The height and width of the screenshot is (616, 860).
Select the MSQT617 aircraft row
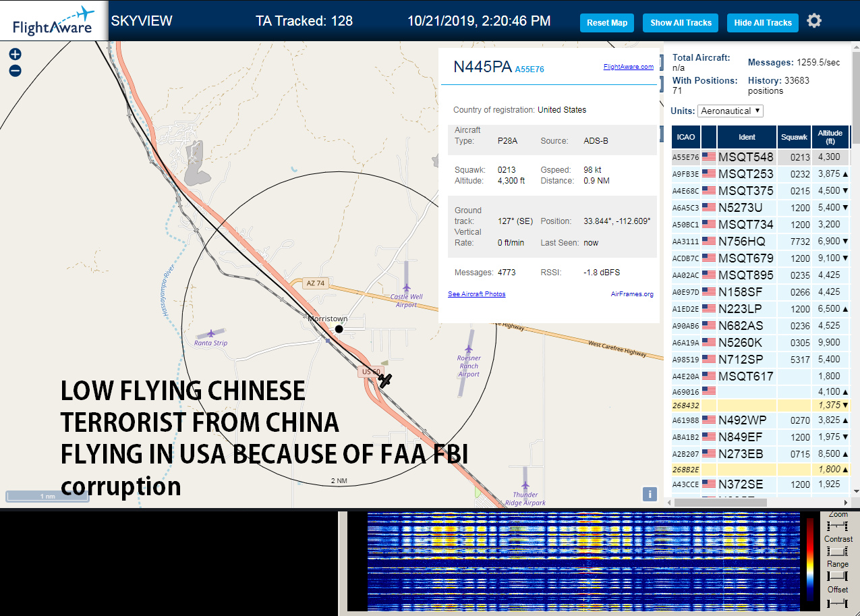coord(761,376)
